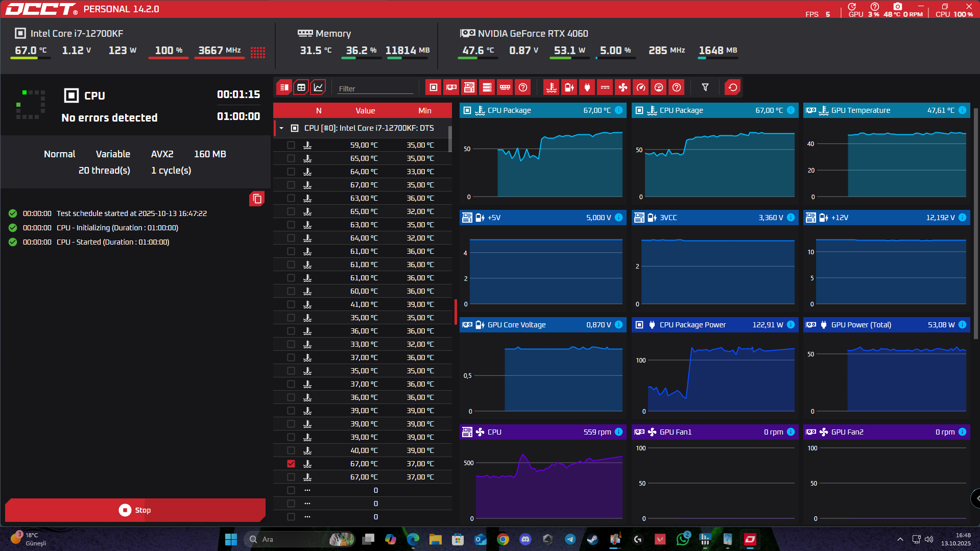The height and width of the screenshot is (551, 980).
Task: Open Steam from the taskbar
Action: [x=592, y=539]
